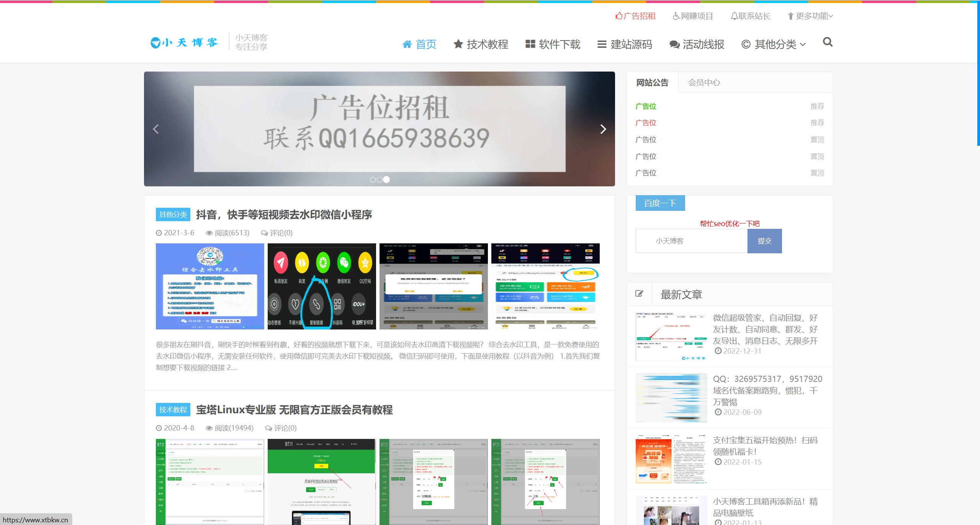Click the 广告招租 top link

point(636,16)
